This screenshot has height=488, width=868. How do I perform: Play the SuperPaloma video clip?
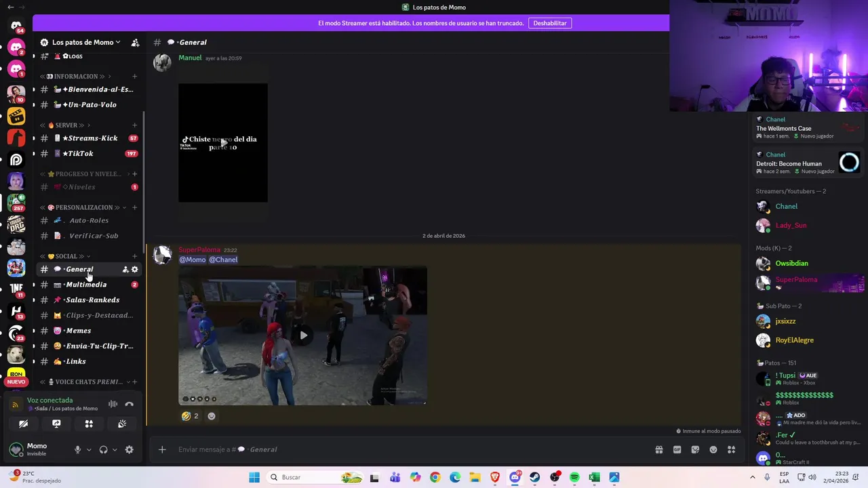pyautogui.click(x=303, y=335)
